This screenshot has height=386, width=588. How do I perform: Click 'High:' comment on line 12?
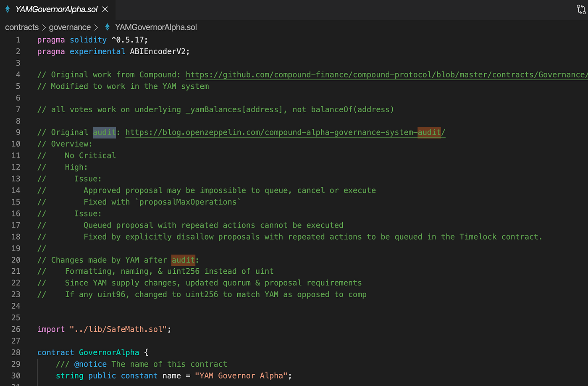pyautogui.click(x=76, y=167)
